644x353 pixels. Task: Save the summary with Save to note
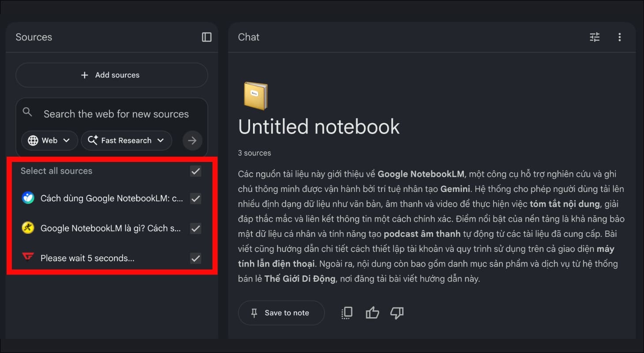(281, 313)
